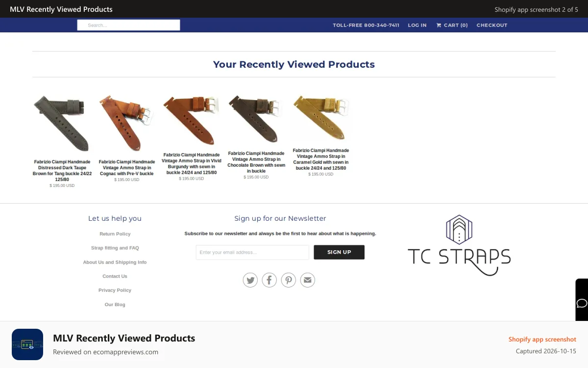This screenshot has height=368, width=588.
Task: Open the Privacy Policy link
Action: coord(115,290)
